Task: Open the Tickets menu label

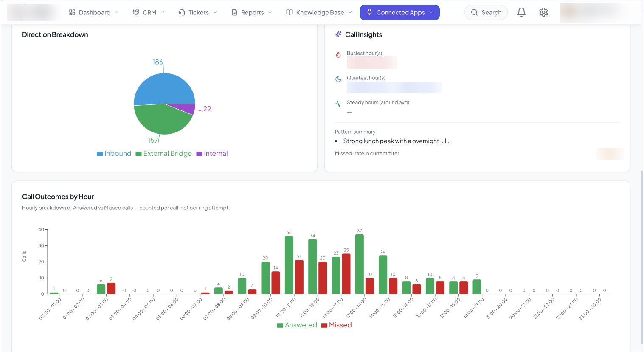Action: [x=199, y=12]
